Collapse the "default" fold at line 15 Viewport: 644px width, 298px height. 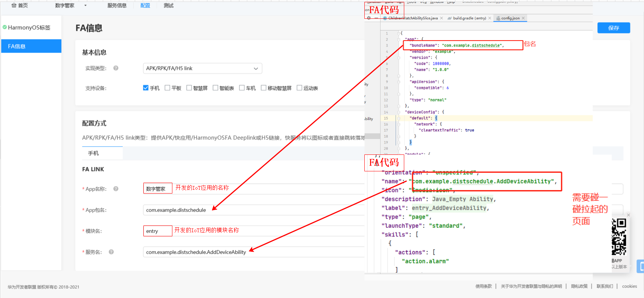399,118
